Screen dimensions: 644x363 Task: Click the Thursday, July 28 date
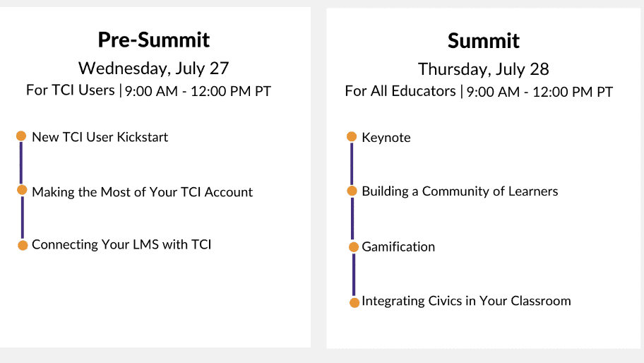pos(484,69)
